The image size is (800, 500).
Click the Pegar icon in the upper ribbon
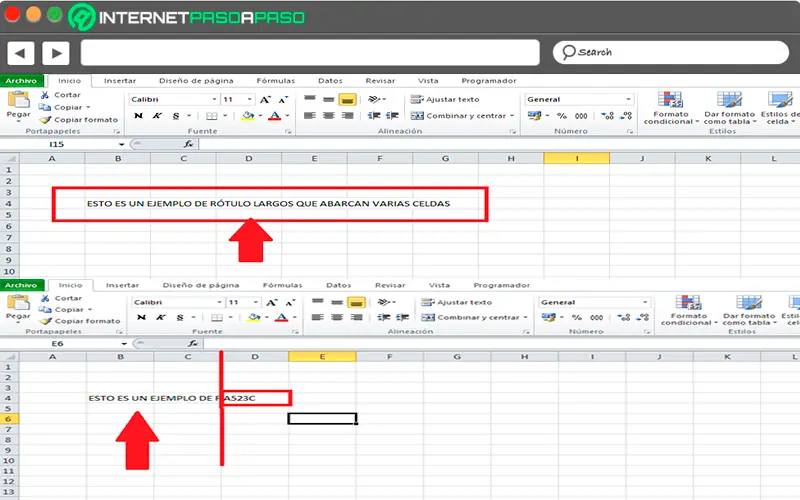tap(18, 99)
